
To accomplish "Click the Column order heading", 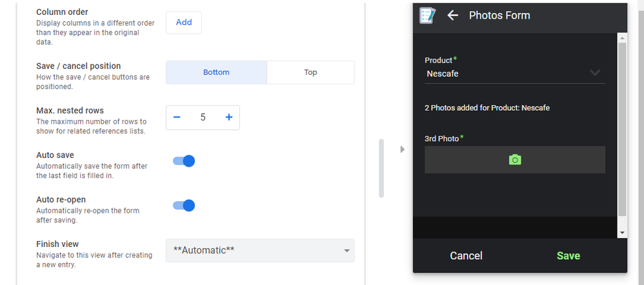I will click(x=62, y=12).
